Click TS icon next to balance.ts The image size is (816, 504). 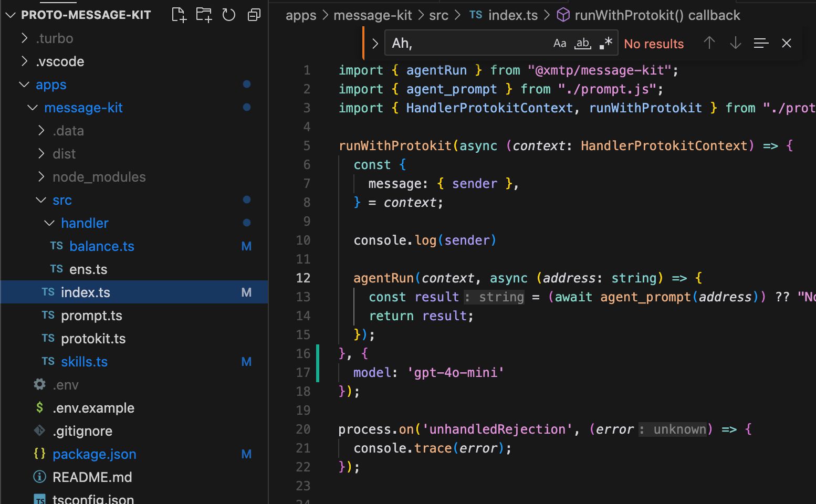click(57, 246)
